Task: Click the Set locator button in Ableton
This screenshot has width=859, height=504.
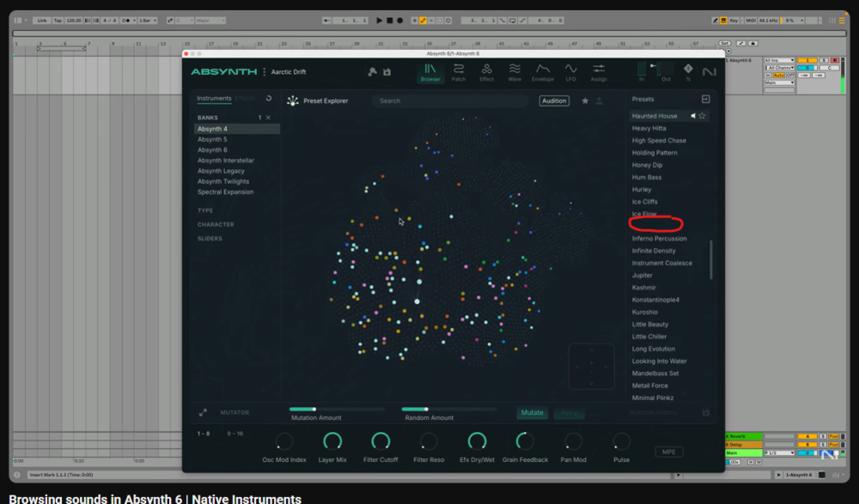Action: [x=725, y=43]
